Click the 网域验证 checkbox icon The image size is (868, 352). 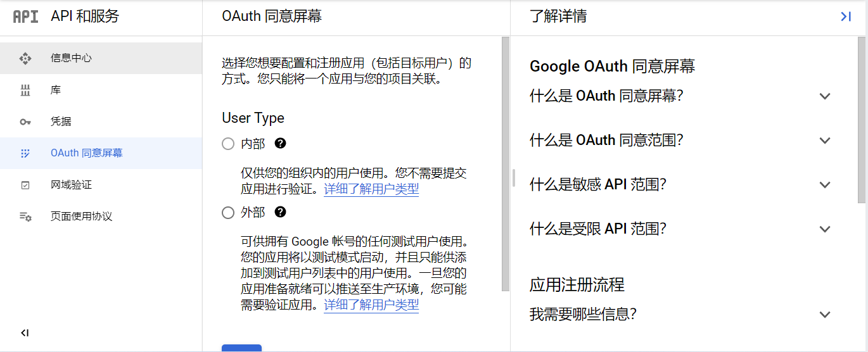coord(25,185)
